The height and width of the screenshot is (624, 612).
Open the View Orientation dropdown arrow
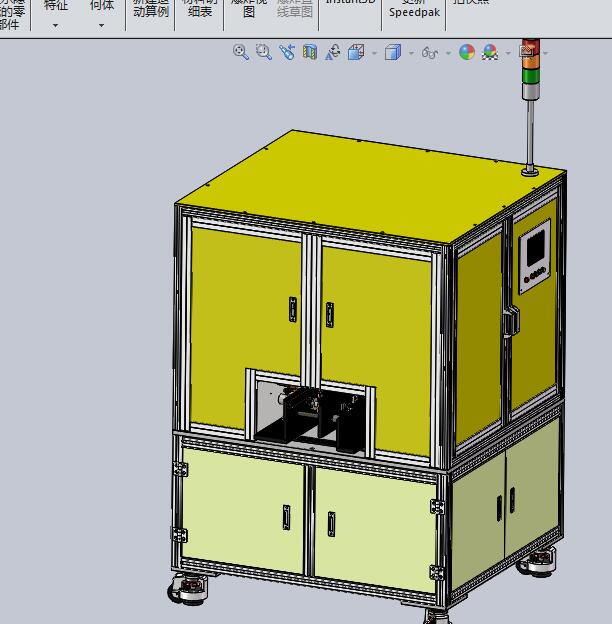click(x=374, y=53)
